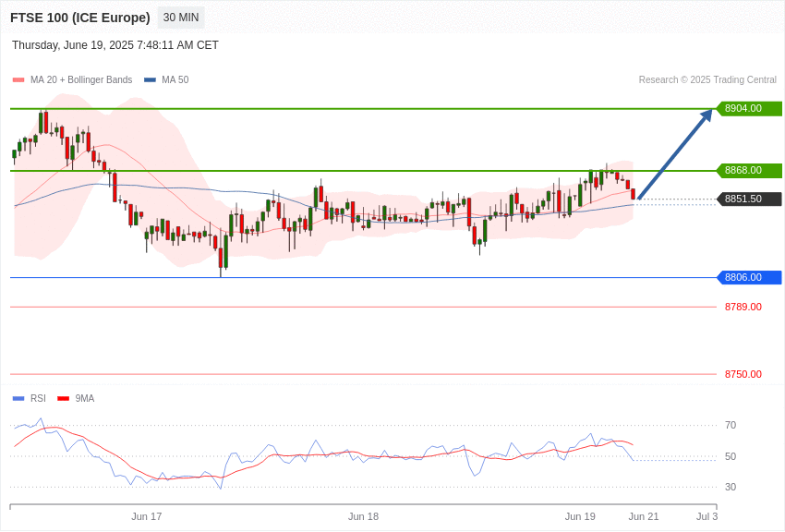Click the RSI blue legend swatch
The height and width of the screenshot is (532, 785).
point(18,398)
